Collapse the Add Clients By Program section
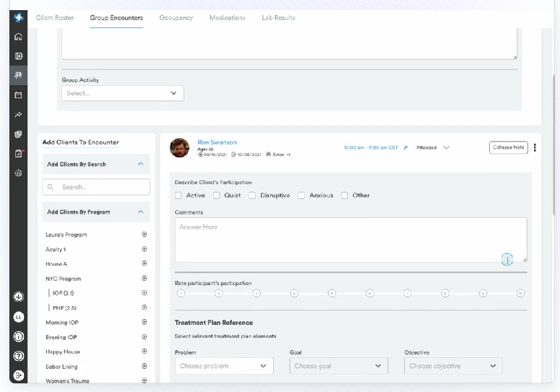This screenshot has width=560, height=392. pyautogui.click(x=141, y=212)
